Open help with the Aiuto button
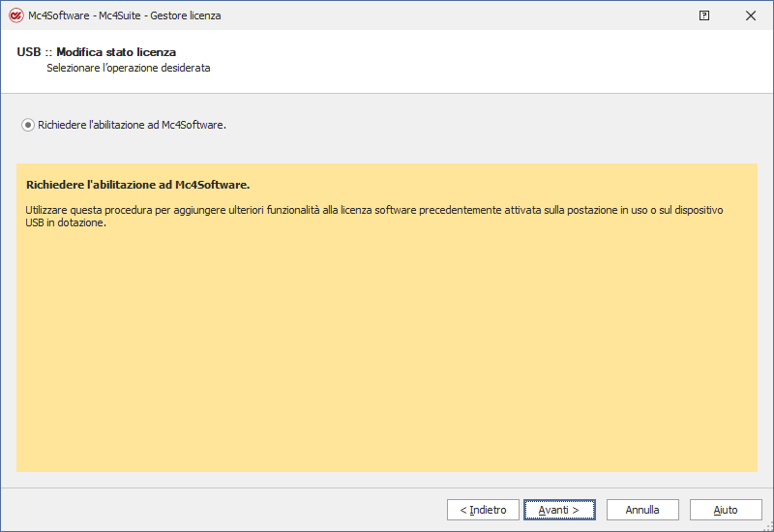 pyautogui.click(x=726, y=510)
